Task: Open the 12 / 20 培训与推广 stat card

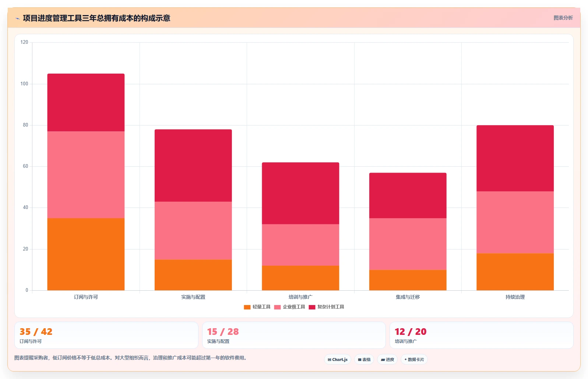Action: [481, 335]
